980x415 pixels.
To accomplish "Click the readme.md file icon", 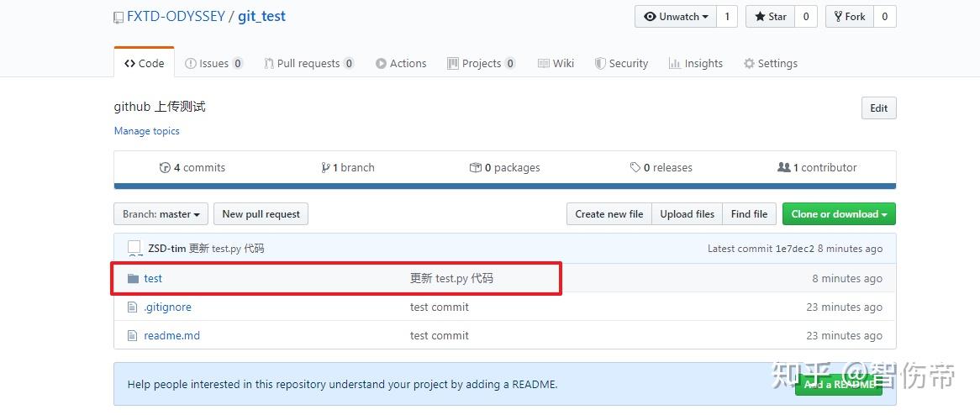I will point(132,336).
